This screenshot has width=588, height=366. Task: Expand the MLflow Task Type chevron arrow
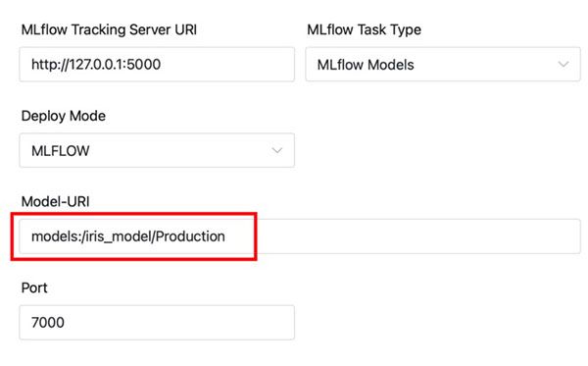[x=563, y=64]
